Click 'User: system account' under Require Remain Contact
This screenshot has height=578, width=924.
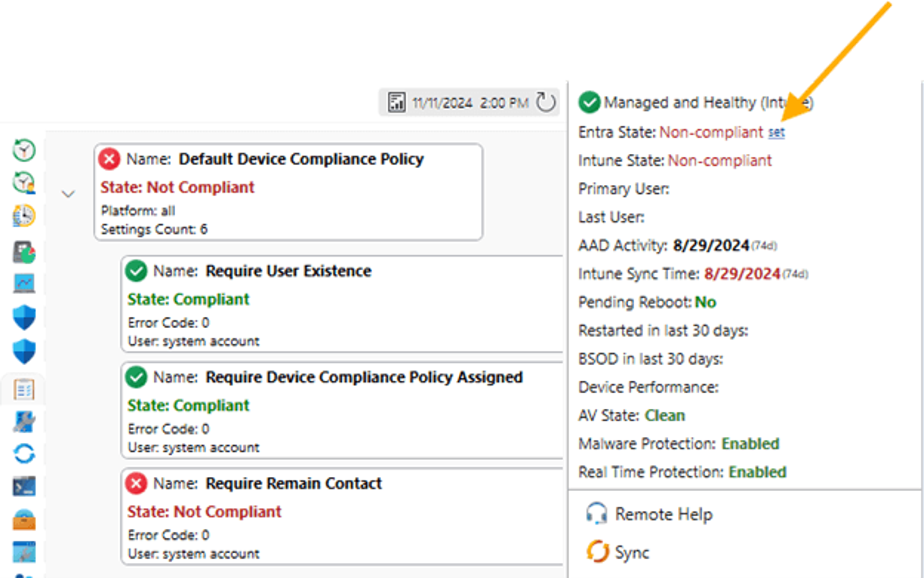pyautogui.click(x=193, y=553)
